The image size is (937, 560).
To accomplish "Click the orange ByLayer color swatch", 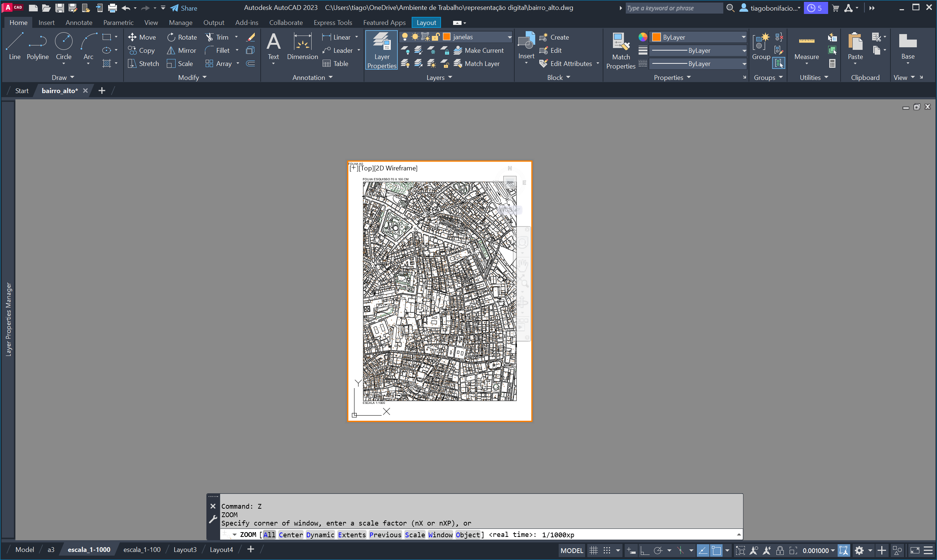I will [656, 37].
